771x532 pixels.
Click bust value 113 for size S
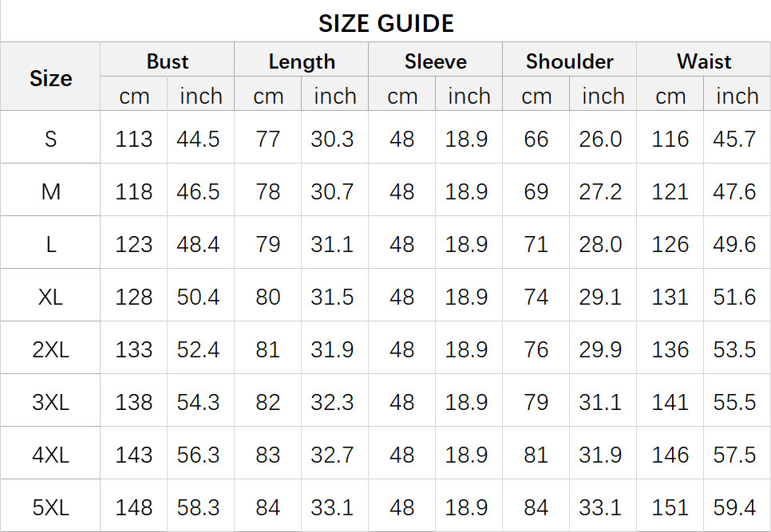point(134,139)
